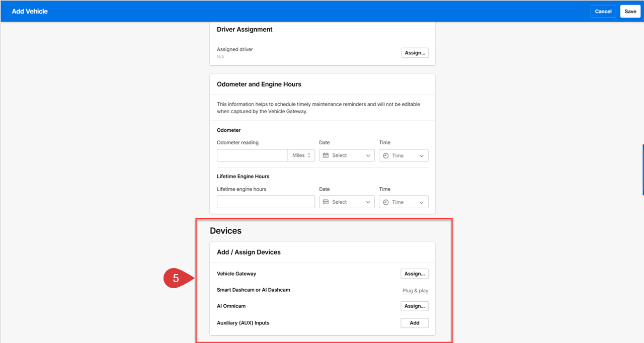The width and height of the screenshot is (644, 343).
Task: Click chevron arrow of Engine Hours Date dropdown
Action: 368,202
